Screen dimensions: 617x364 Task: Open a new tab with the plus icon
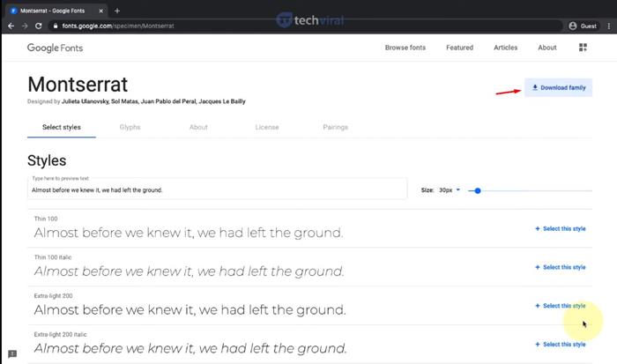[117, 11]
